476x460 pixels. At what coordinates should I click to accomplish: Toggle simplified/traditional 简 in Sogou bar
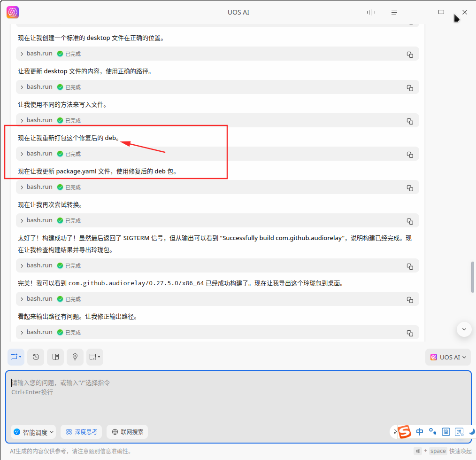pos(445,432)
